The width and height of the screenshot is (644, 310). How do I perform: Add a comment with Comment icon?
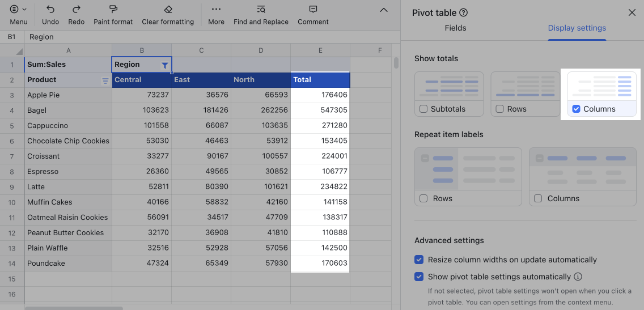[x=313, y=10]
